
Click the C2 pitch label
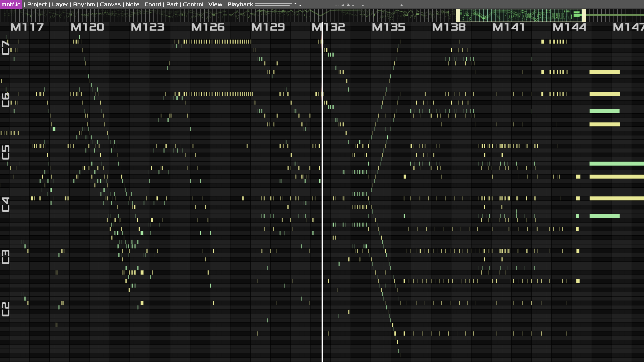6,309
